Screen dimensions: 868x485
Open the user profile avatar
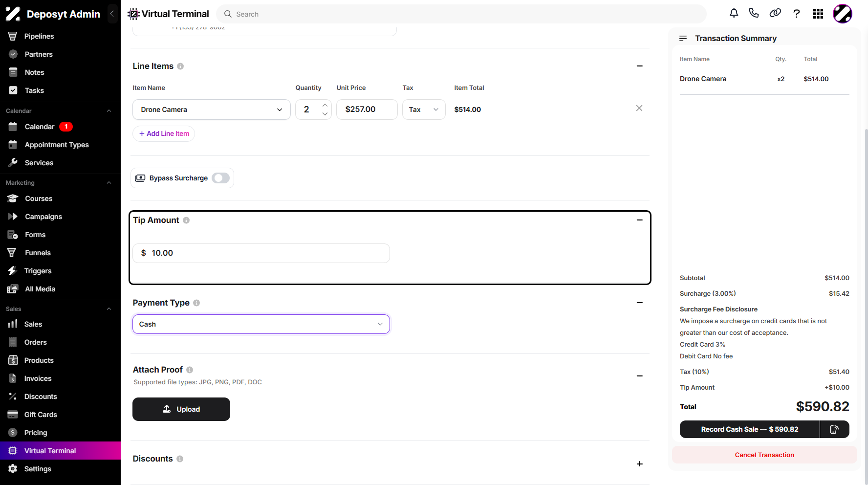click(843, 14)
